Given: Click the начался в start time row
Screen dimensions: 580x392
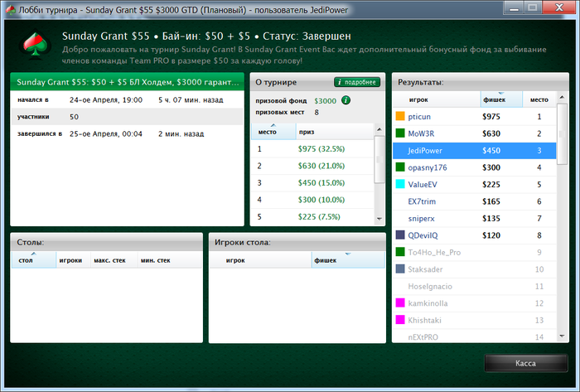Looking at the screenshot, I should 128,99.
